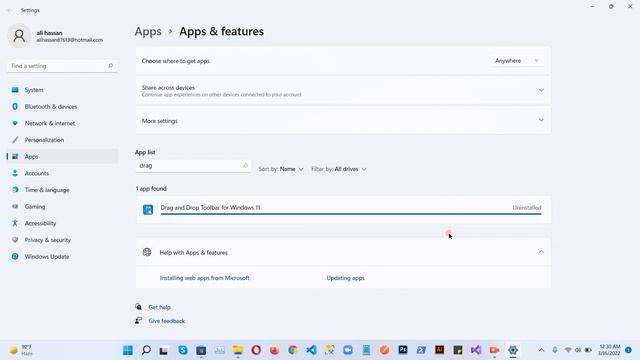Expand the More settings section
The width and height of the screenshot is (640, 360).
coord(343,121)
